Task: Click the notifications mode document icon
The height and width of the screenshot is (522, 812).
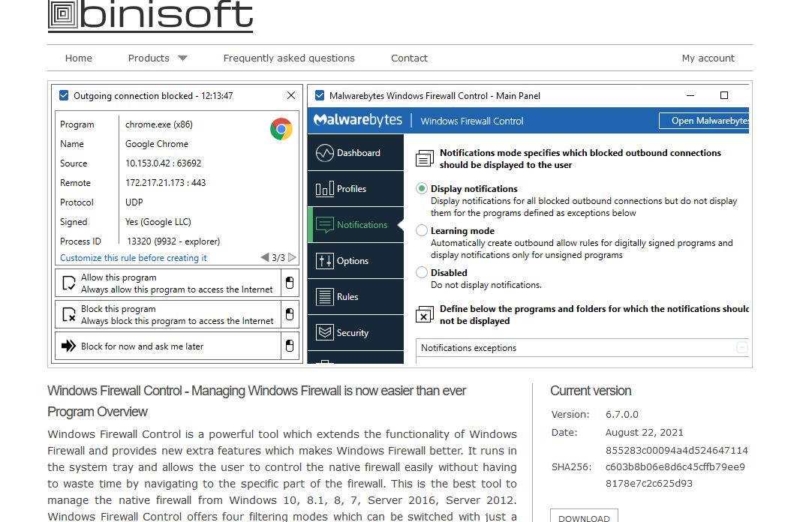Action: (425, 158)
